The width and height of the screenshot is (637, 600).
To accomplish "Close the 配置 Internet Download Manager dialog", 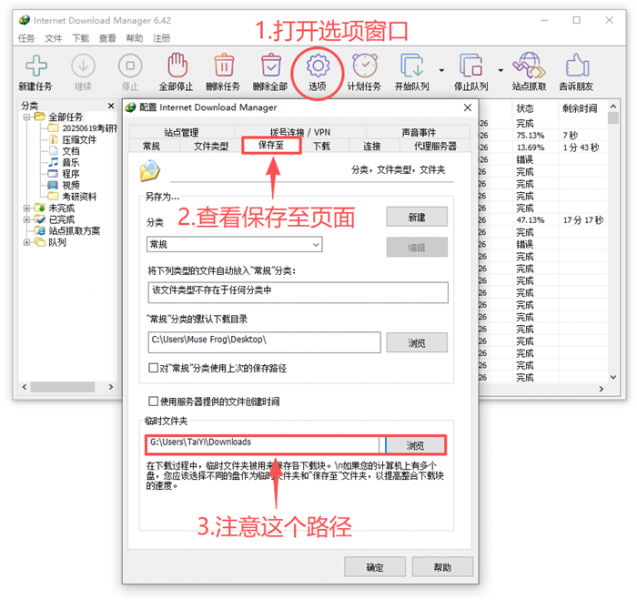I will point(468,107).
